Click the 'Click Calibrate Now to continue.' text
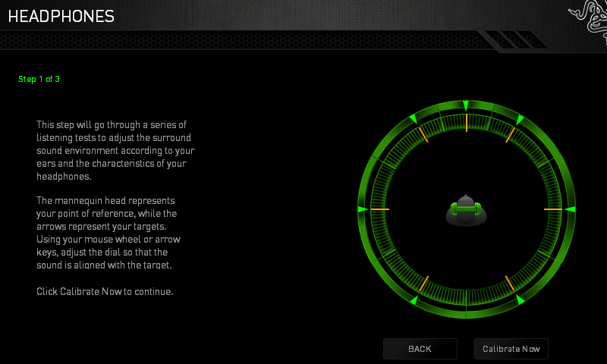The image size is (607, 364). pyautogui.click(x=105, y=292)
